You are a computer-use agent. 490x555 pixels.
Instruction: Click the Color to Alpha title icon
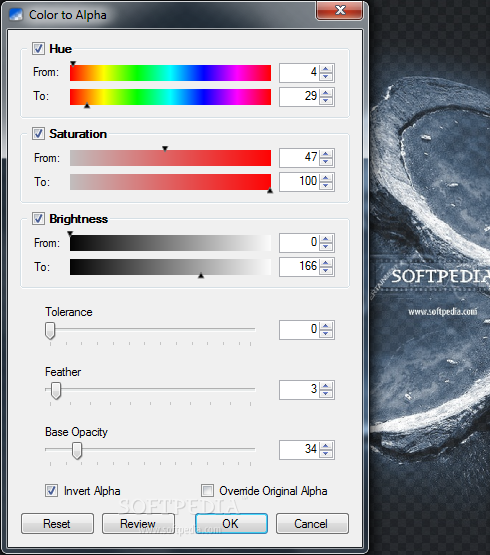click(x=16, y=15)
